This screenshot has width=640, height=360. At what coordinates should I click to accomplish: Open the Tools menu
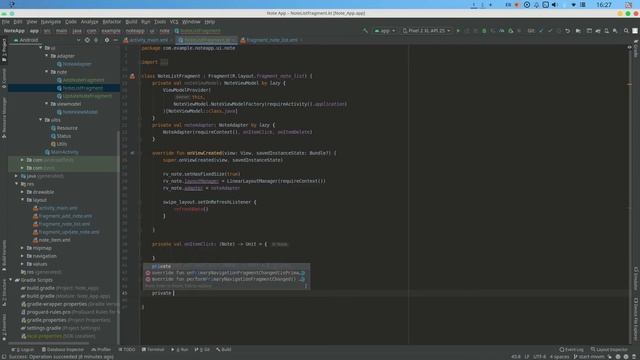click(x=160, y=22)
